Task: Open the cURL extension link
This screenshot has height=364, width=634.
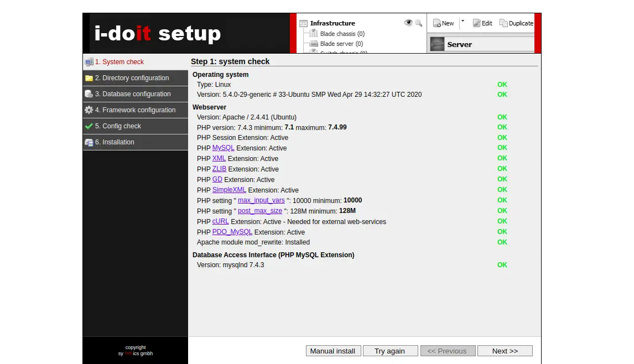Action: pos(220,222)
